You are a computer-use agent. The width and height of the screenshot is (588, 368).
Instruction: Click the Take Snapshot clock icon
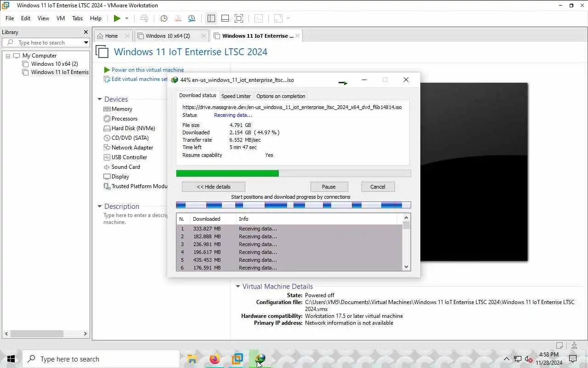(164, 18)
